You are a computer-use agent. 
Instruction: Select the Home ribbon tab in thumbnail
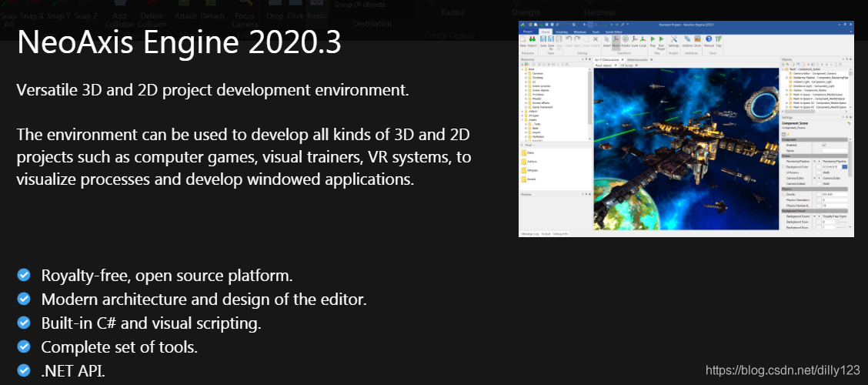tap(546, 32)
